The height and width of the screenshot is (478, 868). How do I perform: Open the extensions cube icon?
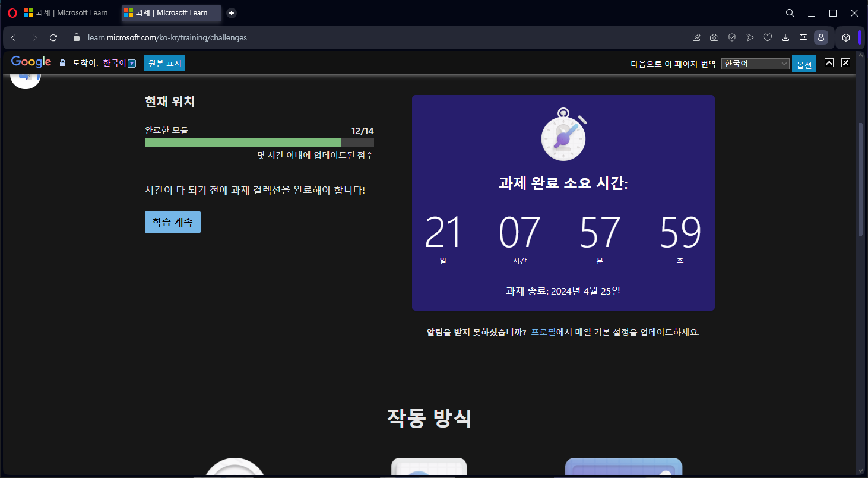[846, 37]
